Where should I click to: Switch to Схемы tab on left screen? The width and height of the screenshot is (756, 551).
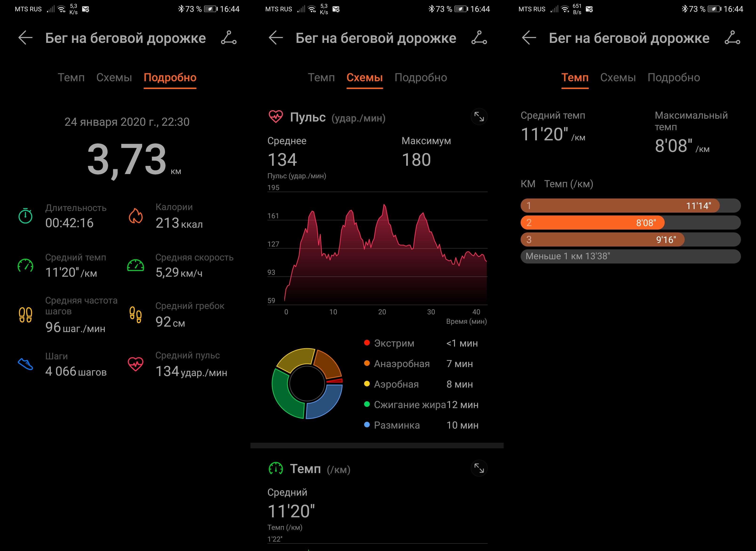pyautogui.click(x=114, y=77)
